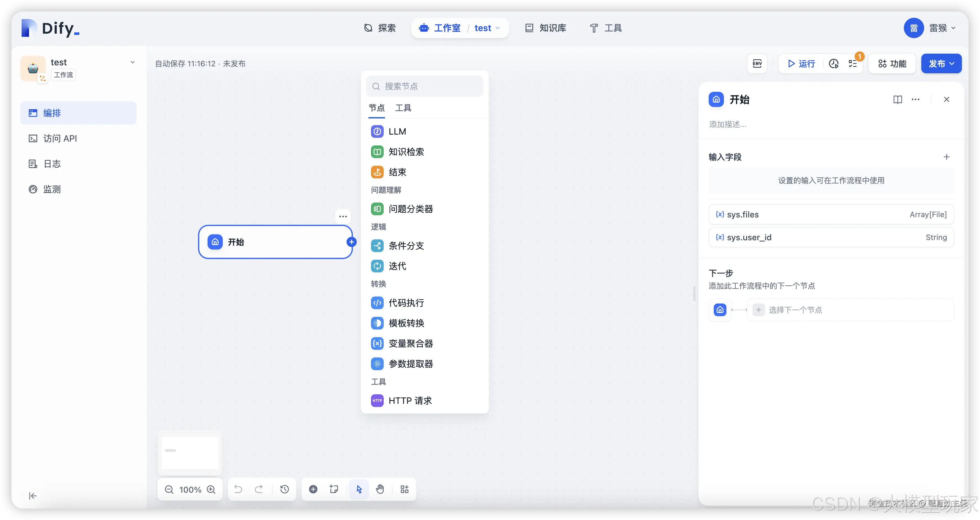The width and height of the screenshot is (980, 520).
Task: Click the add node plus button
Action: pyautogui.click(x=313, y=489)
